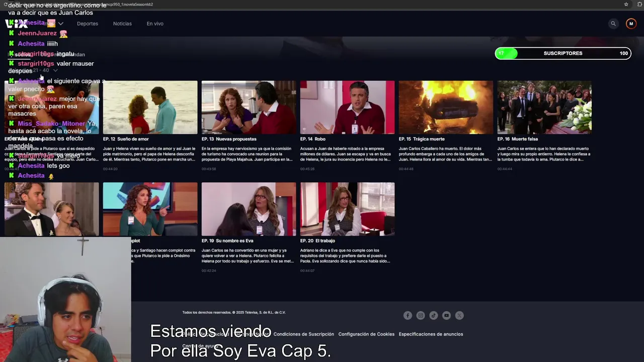Go to Deportes section
644x362 pixels.
[x=88, y=24]
